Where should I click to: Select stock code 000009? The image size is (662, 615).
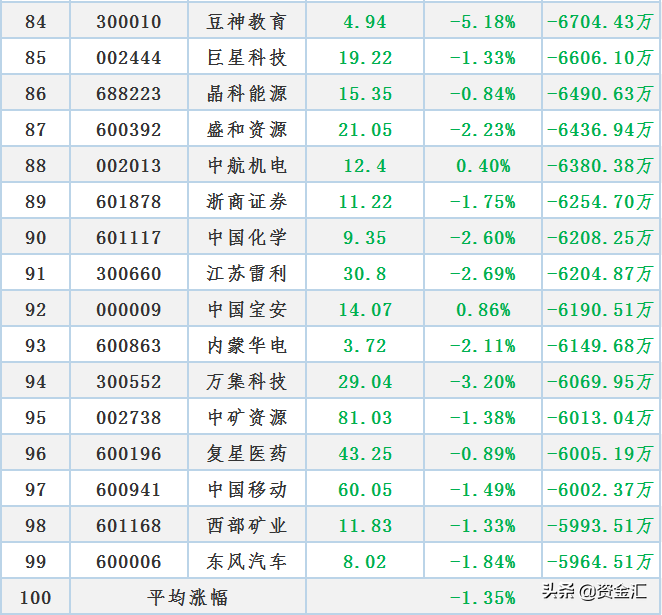click(129, 310)
